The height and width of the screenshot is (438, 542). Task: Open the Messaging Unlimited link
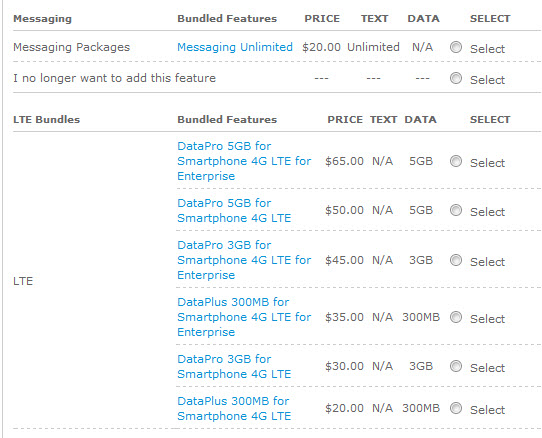235,47
